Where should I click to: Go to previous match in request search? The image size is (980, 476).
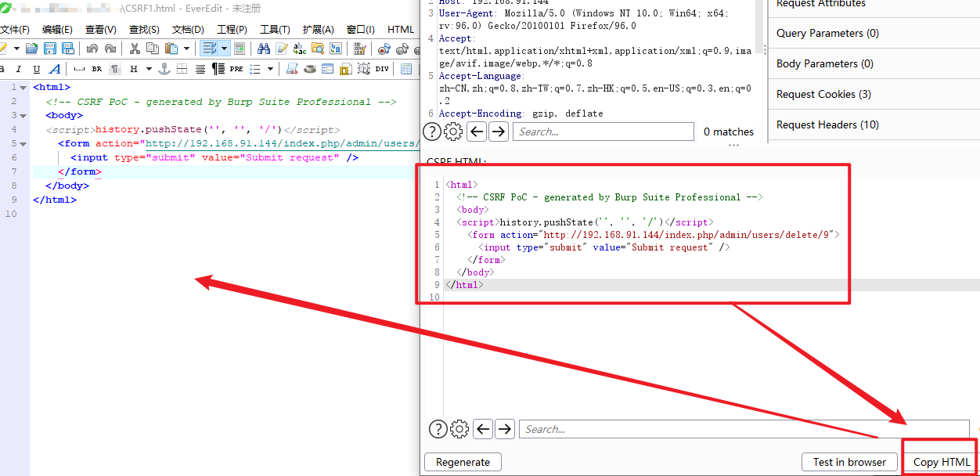[477, 132]
